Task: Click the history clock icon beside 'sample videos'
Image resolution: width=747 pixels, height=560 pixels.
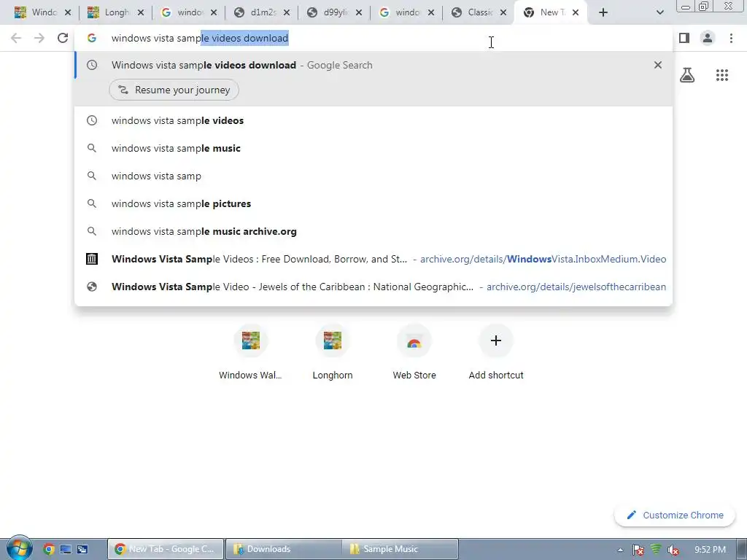Action: 92,120
